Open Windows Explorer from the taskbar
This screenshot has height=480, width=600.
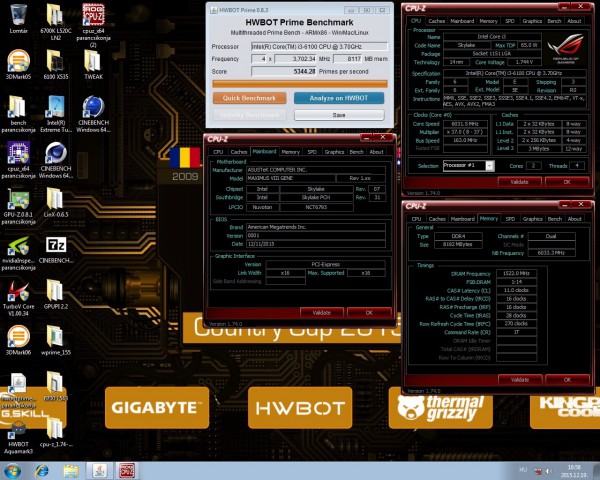pyautogui.click(x=71, y=471)
